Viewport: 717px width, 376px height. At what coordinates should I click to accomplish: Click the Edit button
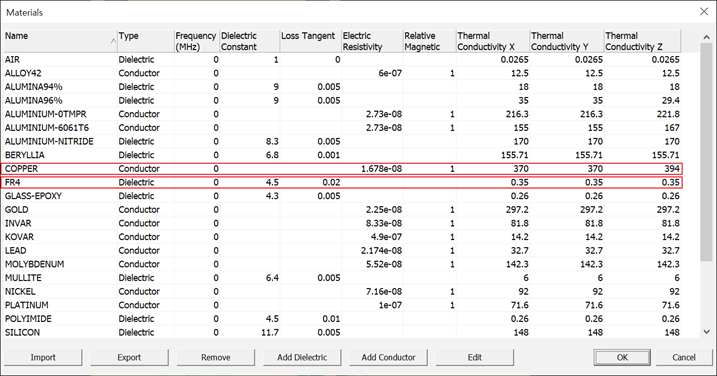tap(475, 357)
